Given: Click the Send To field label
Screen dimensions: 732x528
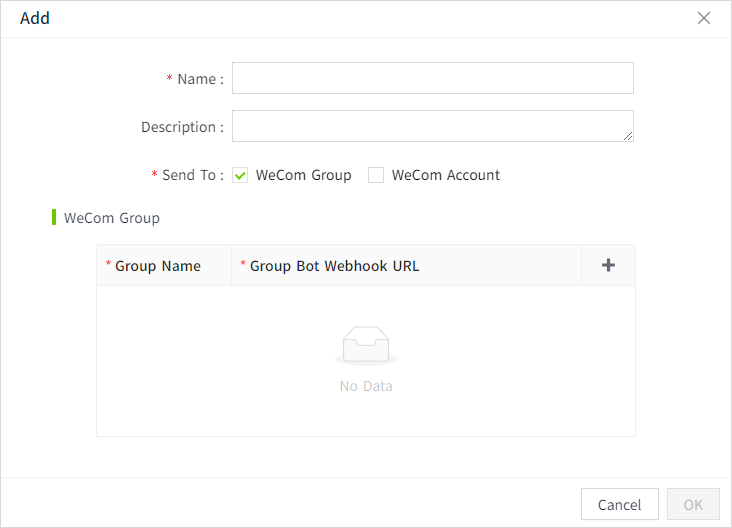Looking at the screenshot, I should 192,175.
